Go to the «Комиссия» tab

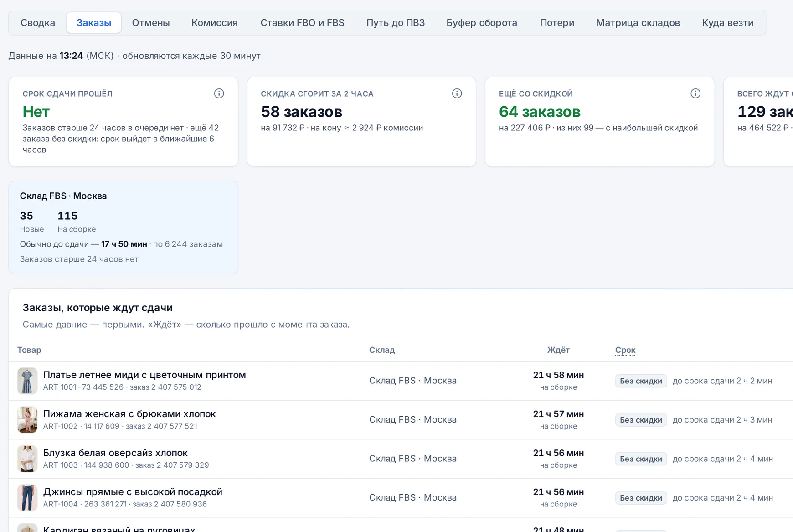pos(215,23)
